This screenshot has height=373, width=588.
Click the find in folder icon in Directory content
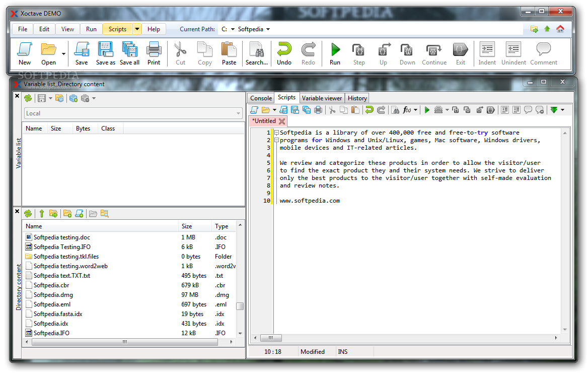(x=105, y=214)
